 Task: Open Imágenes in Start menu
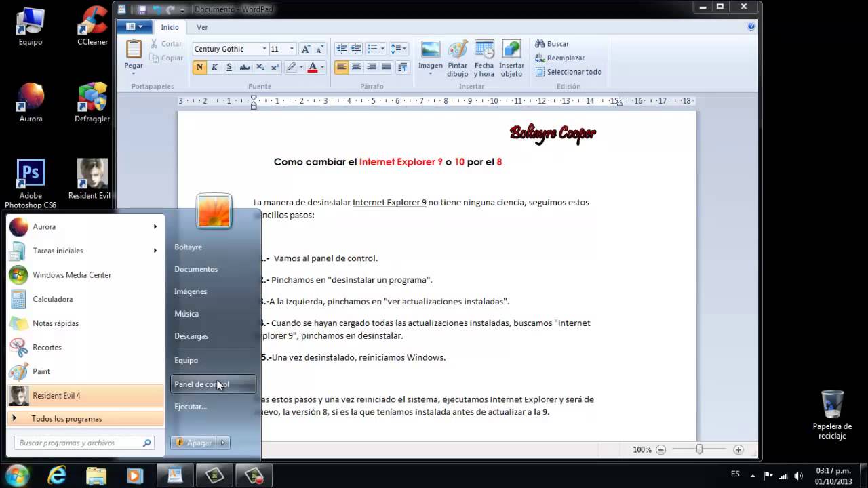191,291
